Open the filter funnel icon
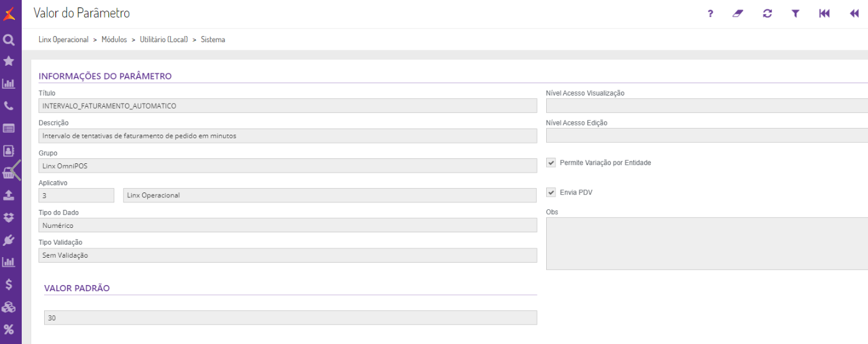The image size is (868, 344). coord(795,14)
